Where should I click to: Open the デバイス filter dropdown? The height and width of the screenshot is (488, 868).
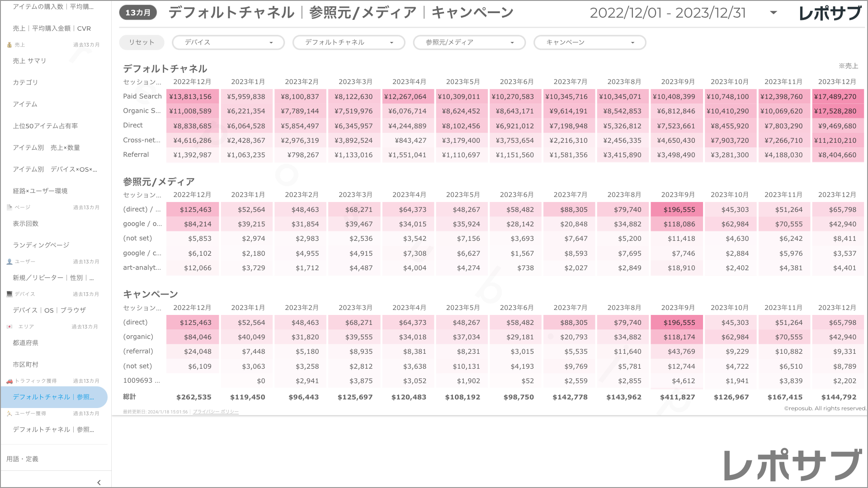[x=228, y=42]
